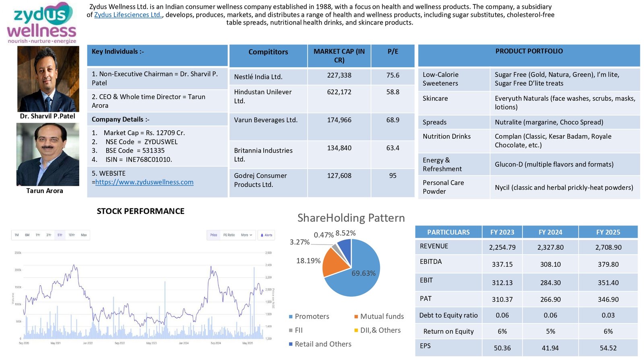
Task: Click the 2,708.90 revenue value
Action: (608, 247)
